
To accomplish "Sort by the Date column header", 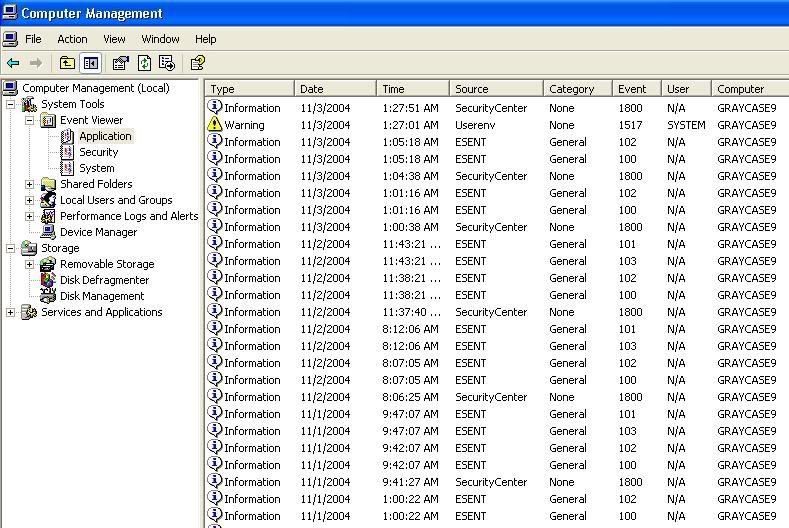I will (x=336, y=89).
